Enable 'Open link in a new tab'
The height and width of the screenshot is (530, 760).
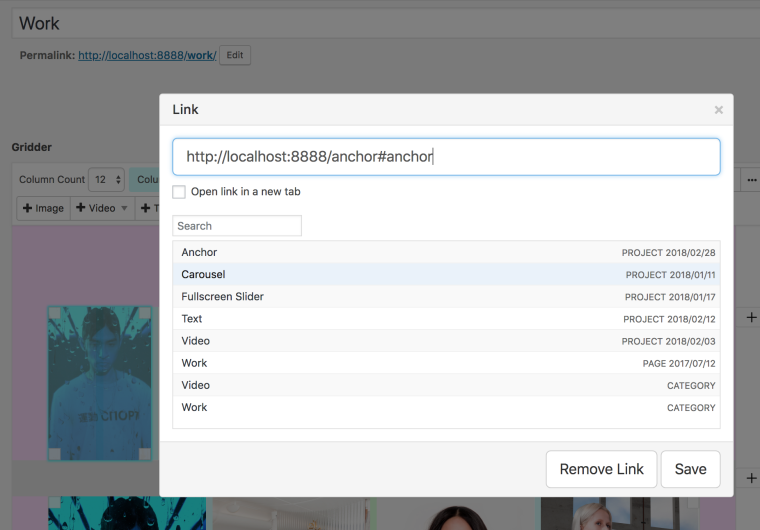pyautogui.click(x=179, y=192)
